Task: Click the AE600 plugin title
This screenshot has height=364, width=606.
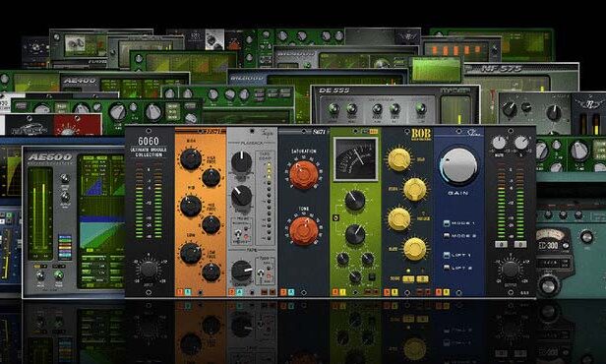Action: pyautogui.click(x=50, y=156)
